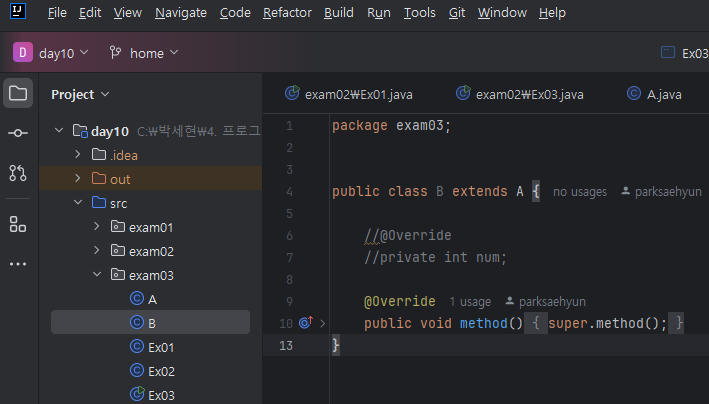Screen dimensions: 709x404
Task: Click the git branch icon beside home
Action: click(115, 53)
